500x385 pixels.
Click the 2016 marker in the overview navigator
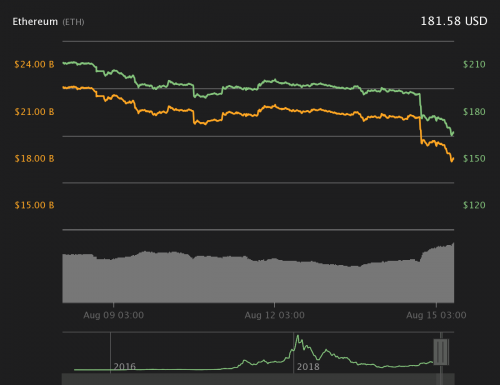(125, 367)
